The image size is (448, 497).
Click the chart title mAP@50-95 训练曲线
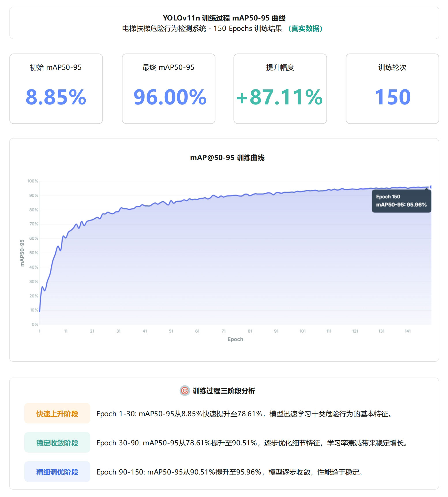point(227,158)
